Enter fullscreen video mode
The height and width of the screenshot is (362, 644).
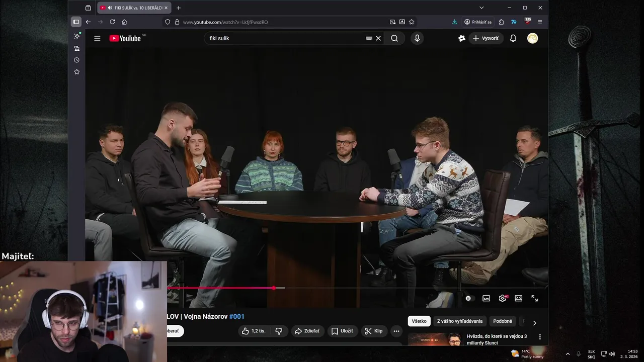click(x=535, y=298)
